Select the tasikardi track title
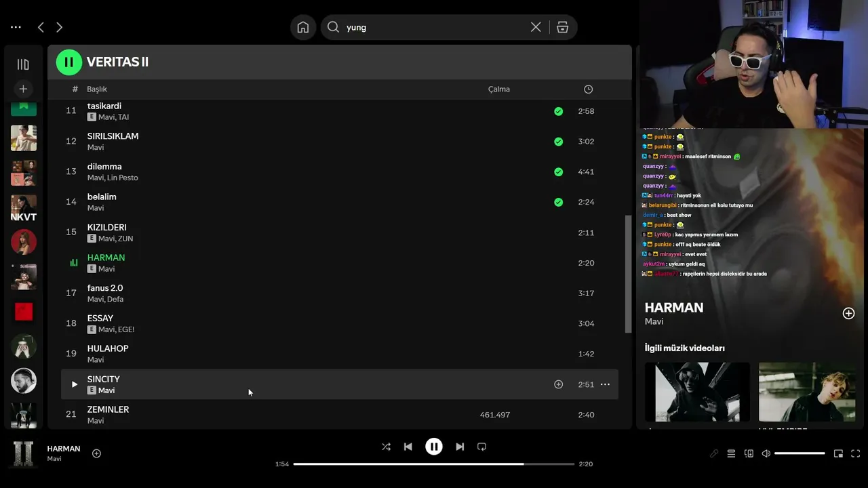Screen dimensions: 868x488 (104, 106)
